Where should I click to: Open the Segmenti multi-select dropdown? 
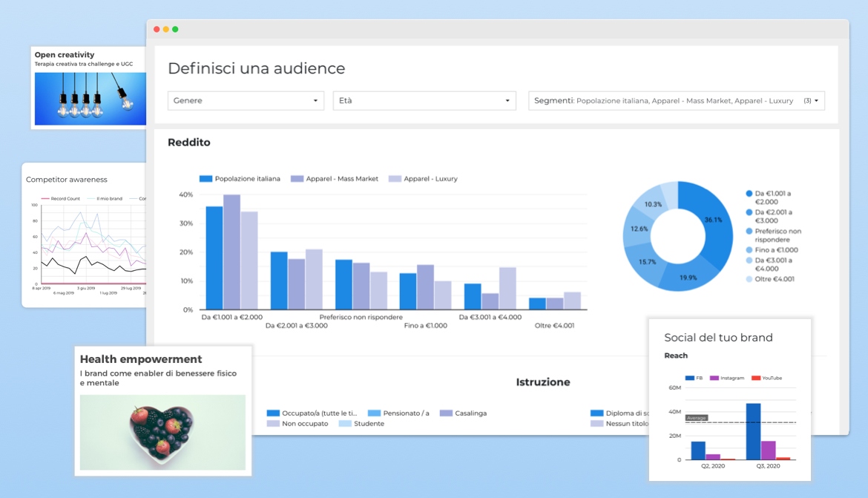pos(676,101)
